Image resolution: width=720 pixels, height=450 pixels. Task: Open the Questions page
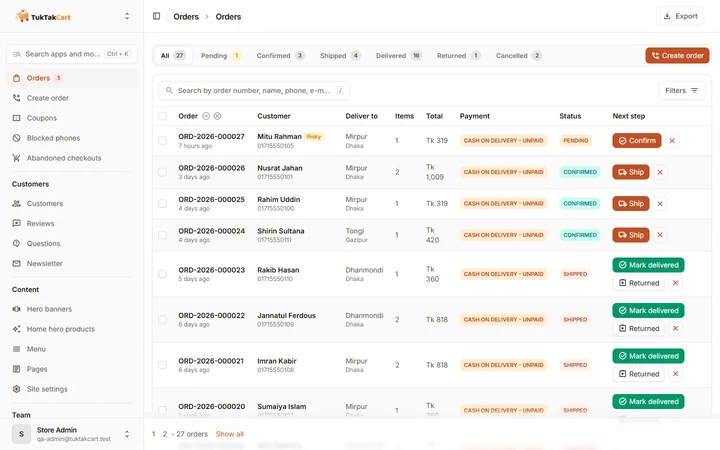point(72,243)
